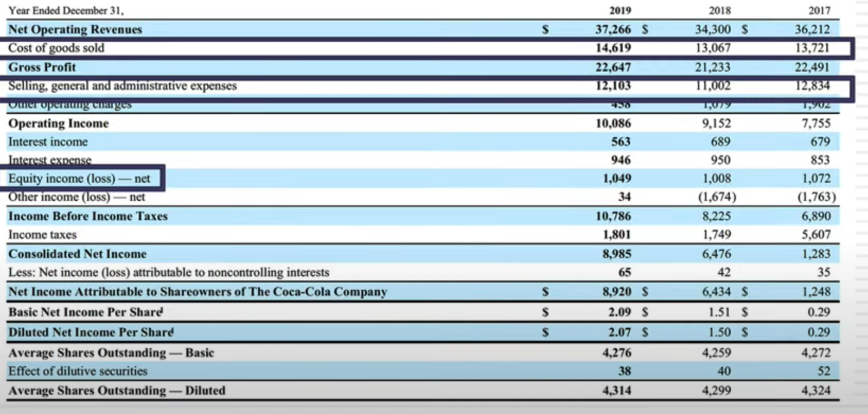This screenshot has width=868, height=414.
Task: Click 'Less: Net income (loss) attributable to noncontrolling interests'
Action: click(x=169, y=272)
